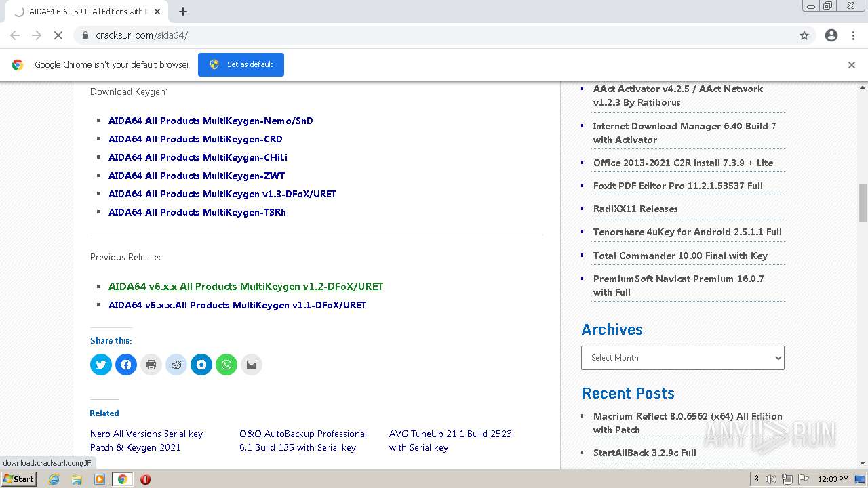Click taskbar clock 12:03 PM
This screenshot has width=868, height=488.
click(x=833, y=479)
